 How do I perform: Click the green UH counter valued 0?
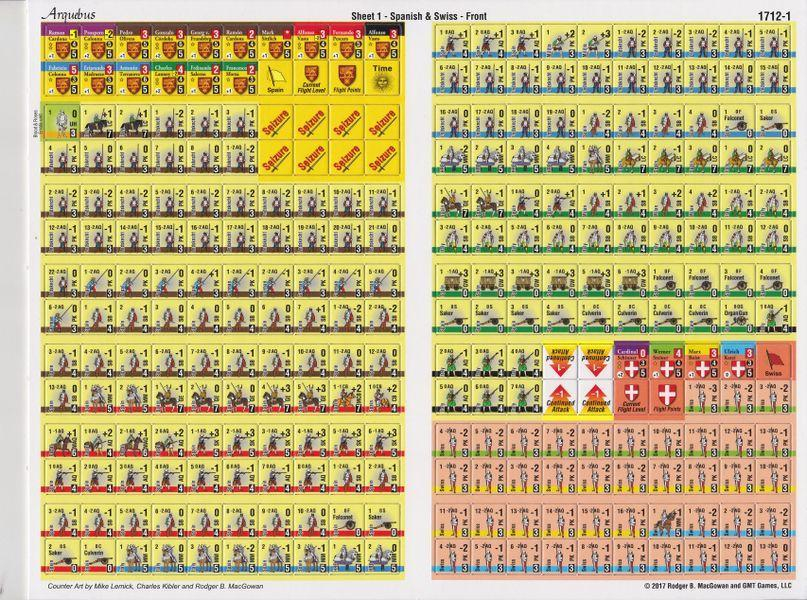pyautogui.click(x=62, y=122)
